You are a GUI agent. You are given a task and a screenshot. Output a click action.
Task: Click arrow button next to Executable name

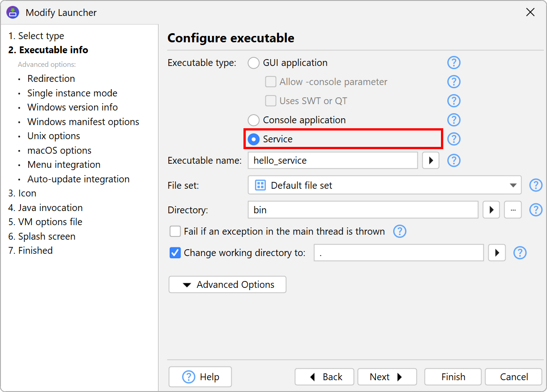click(x=431, y=161)
